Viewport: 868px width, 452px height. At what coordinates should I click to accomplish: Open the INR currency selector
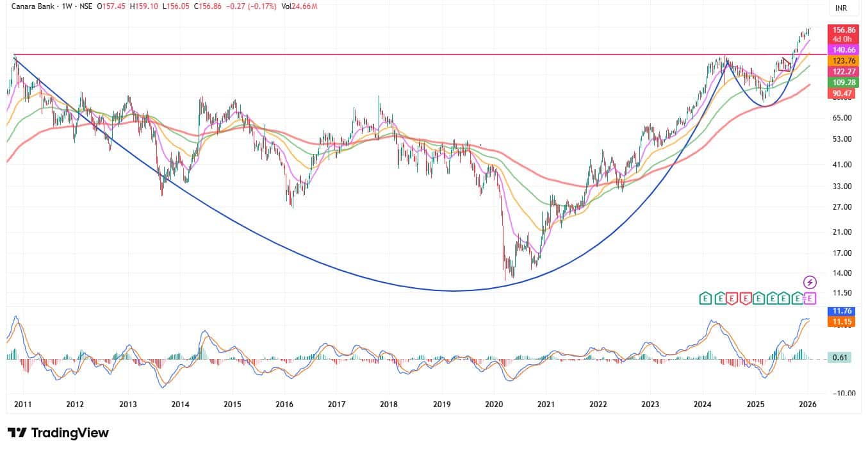click(x=840, y=8)
